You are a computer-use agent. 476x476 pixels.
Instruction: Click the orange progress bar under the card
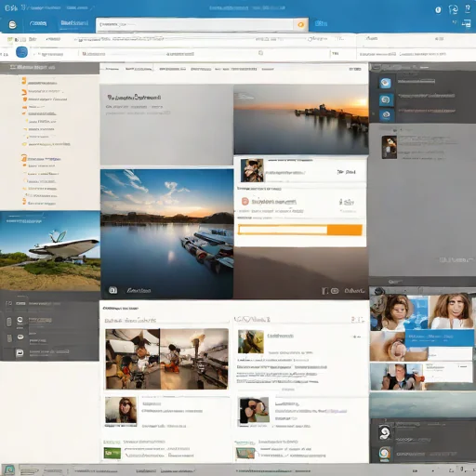pyautogui.click(x=300, y=230)
